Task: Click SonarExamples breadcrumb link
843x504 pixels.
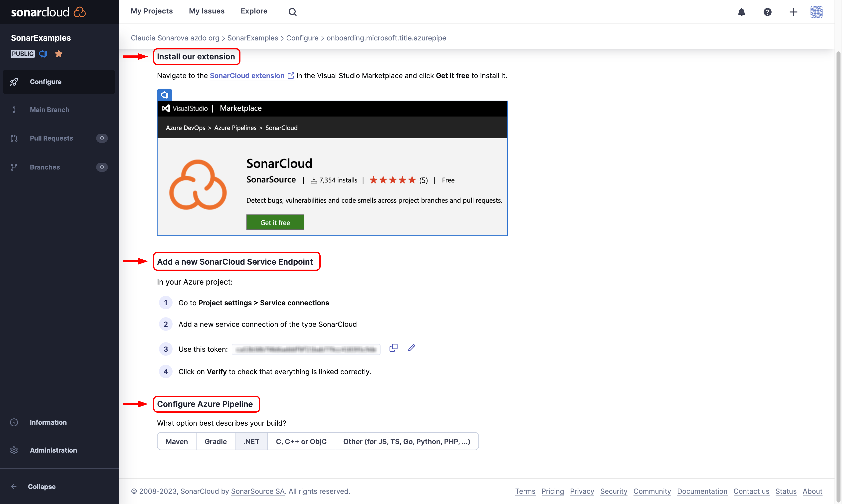Action: coord(253,38)
